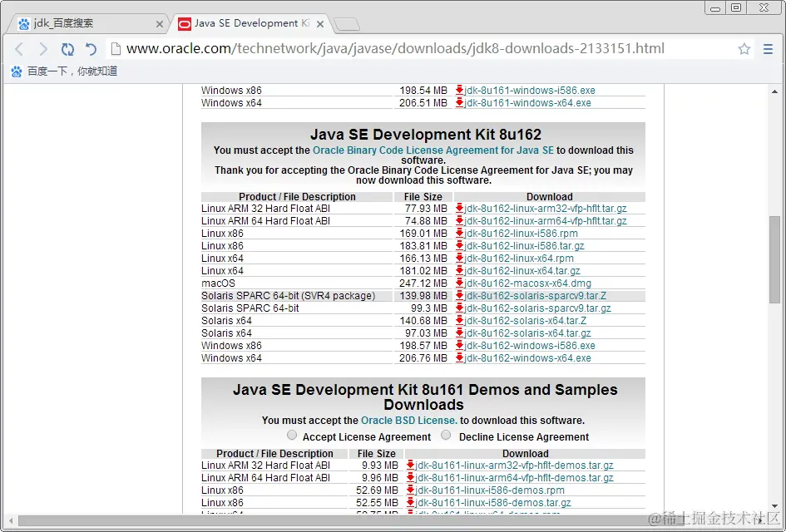Click the 206.76 MB file size cell
The width and height of the screenshot is (786, 532).
click(423, 357)
